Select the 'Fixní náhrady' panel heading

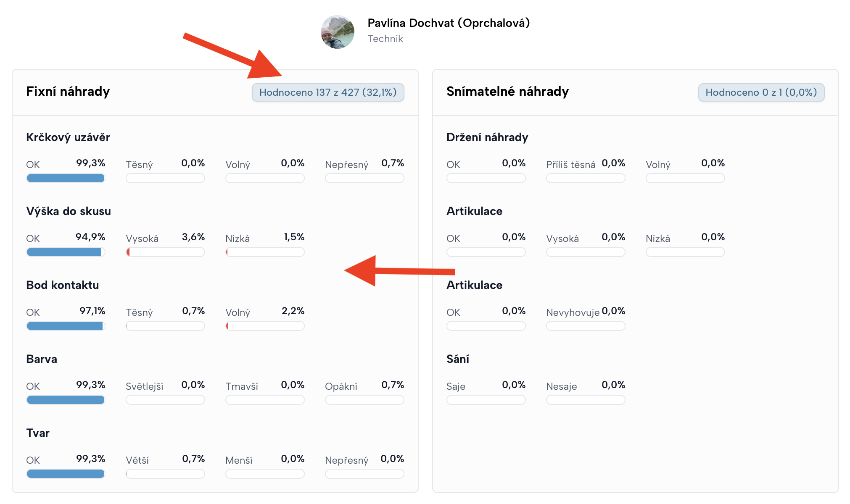tap(68, 92)
